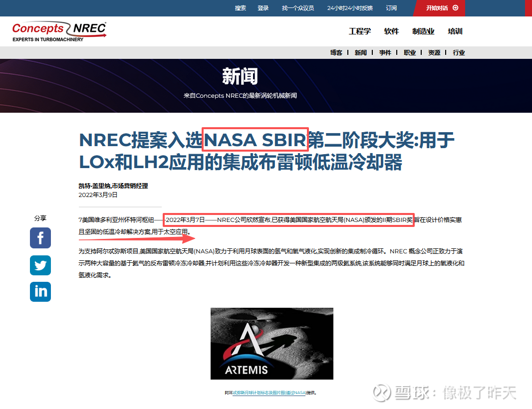
Task: Open 24小时反馈 link in top bar
Action: pyautogui.click(x=350, y=8)
